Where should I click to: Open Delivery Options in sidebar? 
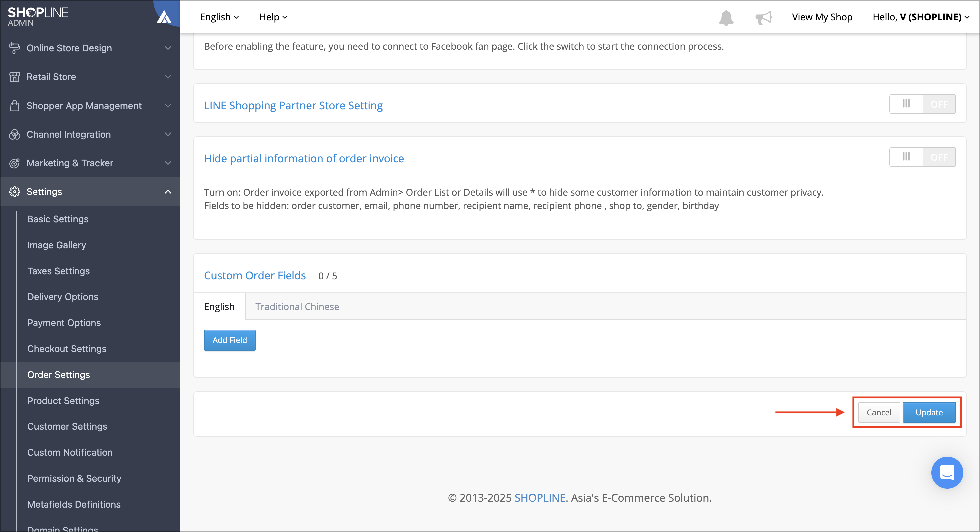coord(62,297)
